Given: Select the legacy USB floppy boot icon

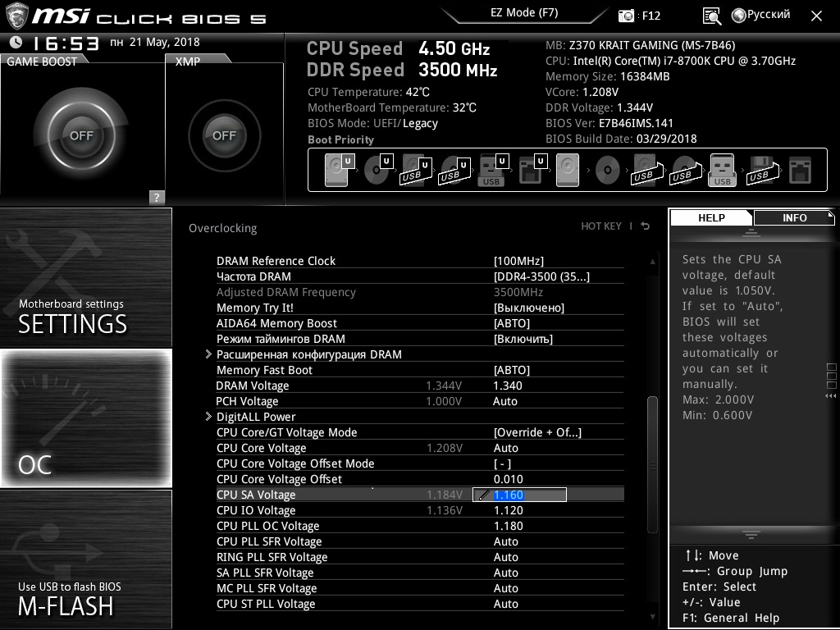Looking at the screenshot, I should click(763, 170).
